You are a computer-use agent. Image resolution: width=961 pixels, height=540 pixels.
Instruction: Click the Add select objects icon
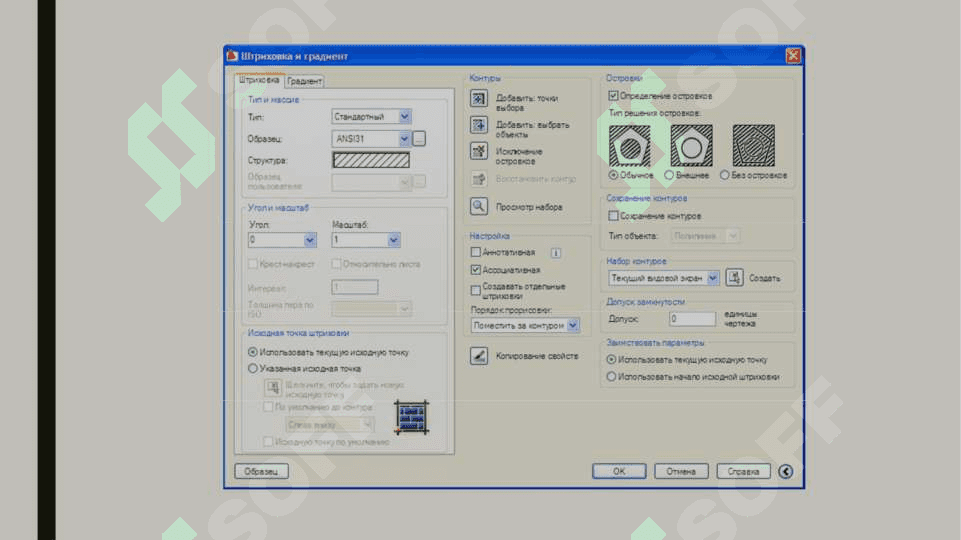pyautogui.click(x=479, y=125)
